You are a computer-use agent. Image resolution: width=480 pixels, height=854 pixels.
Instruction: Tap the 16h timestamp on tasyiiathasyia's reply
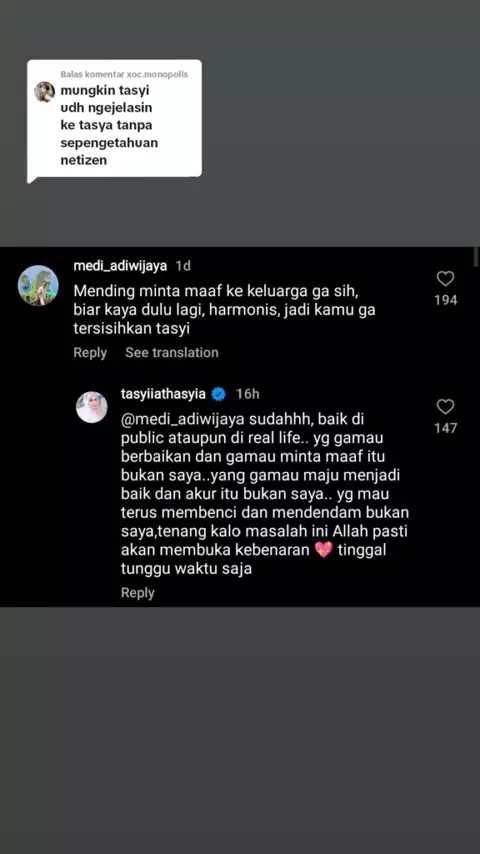[x=247, y=394]
